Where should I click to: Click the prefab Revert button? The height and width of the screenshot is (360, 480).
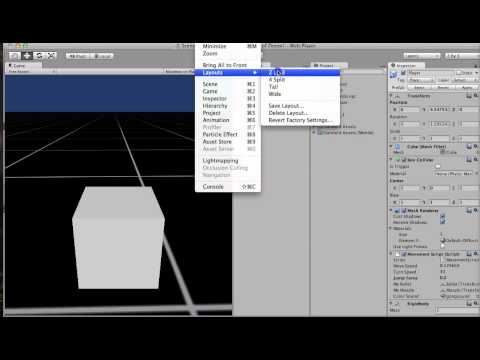(x=443, y=87)
